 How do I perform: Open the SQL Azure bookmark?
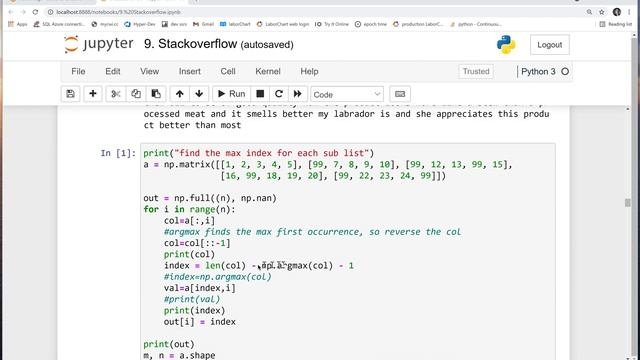click(59, 24)
